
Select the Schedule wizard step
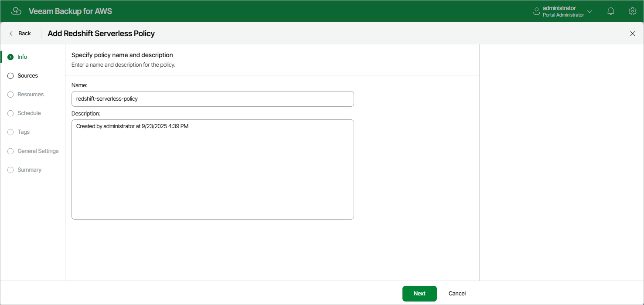click(29, 113)
